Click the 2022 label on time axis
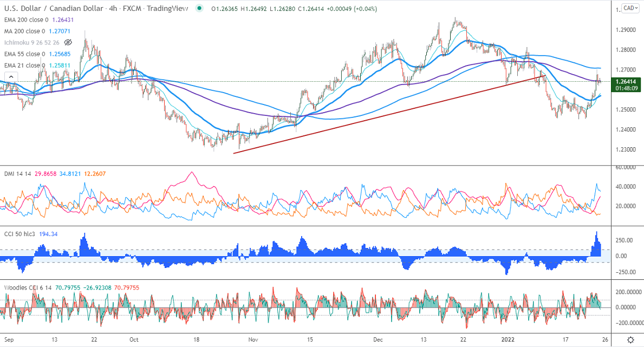Screen dimensions: 644x347 click(x=508, y=339)
